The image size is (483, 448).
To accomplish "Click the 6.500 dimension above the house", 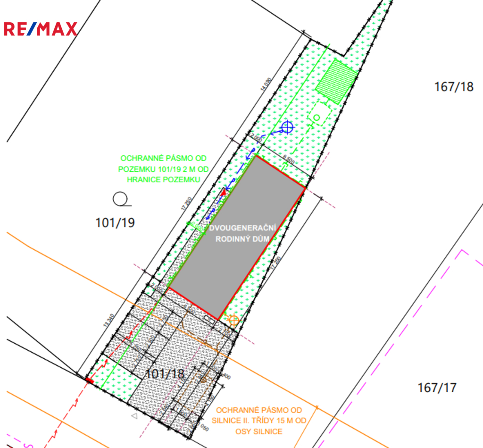I will point(287,161).
